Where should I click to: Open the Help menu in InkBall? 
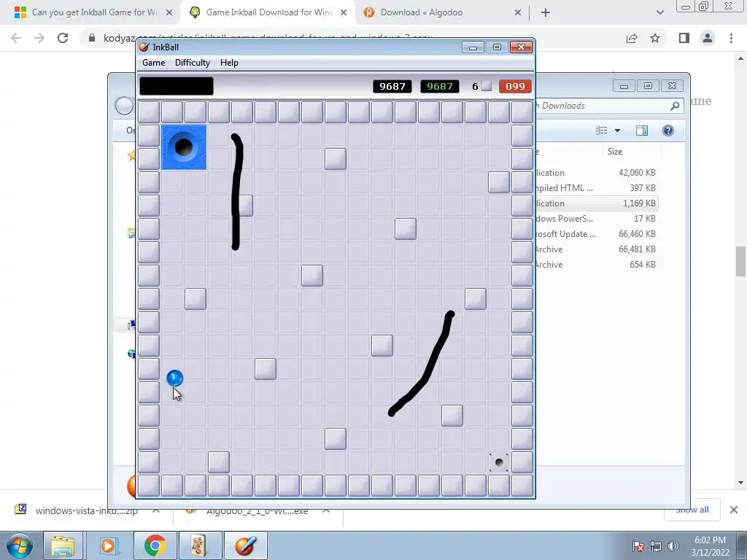coord(229,63)
